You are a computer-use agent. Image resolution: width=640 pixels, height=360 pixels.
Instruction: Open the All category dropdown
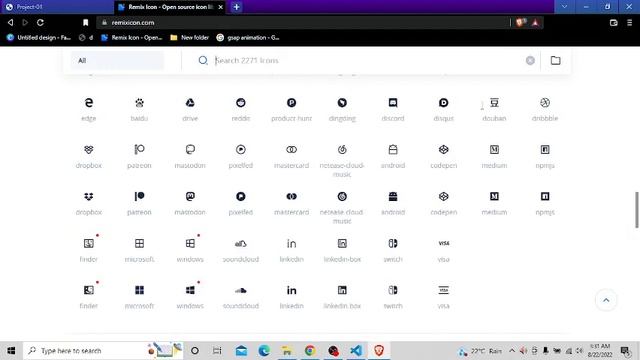118,60
